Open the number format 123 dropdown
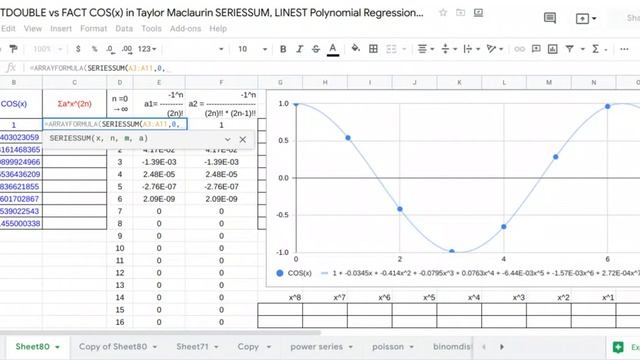 [147, 49]
